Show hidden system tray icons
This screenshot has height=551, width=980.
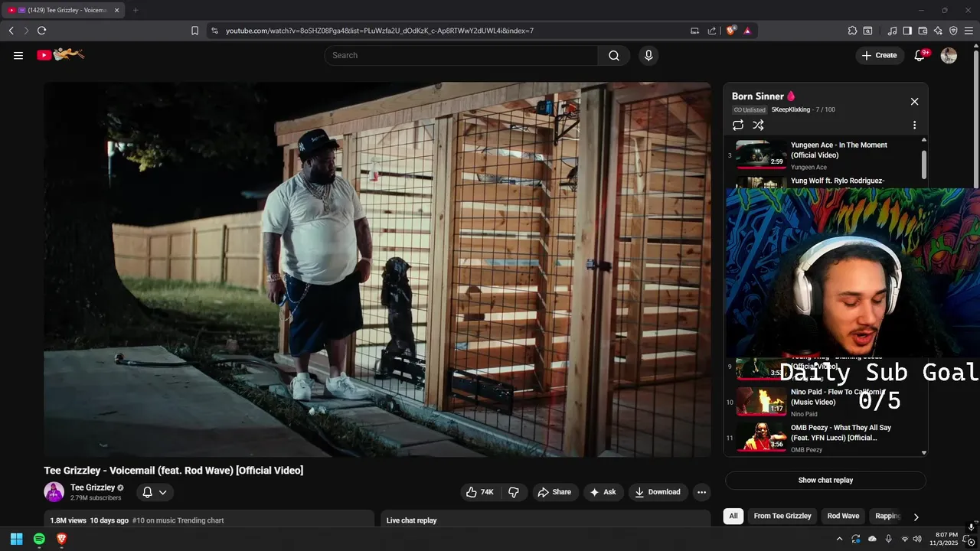click(x=839, y=539)
